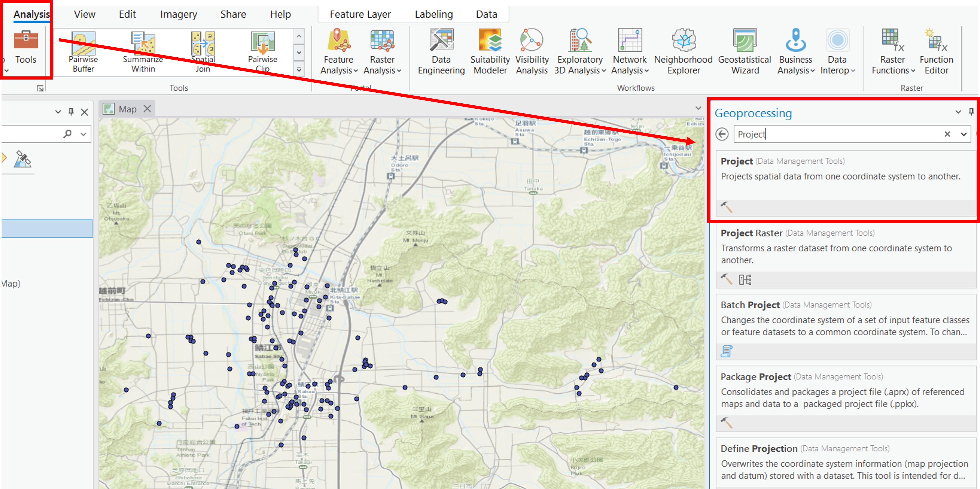Switch to the Analysis ribbon tab

32,14
